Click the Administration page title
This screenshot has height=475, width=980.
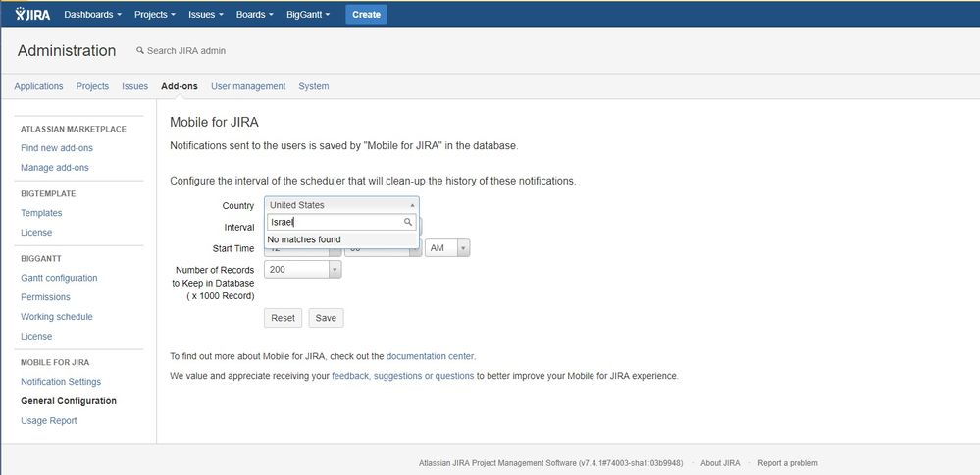pos(67,51)
